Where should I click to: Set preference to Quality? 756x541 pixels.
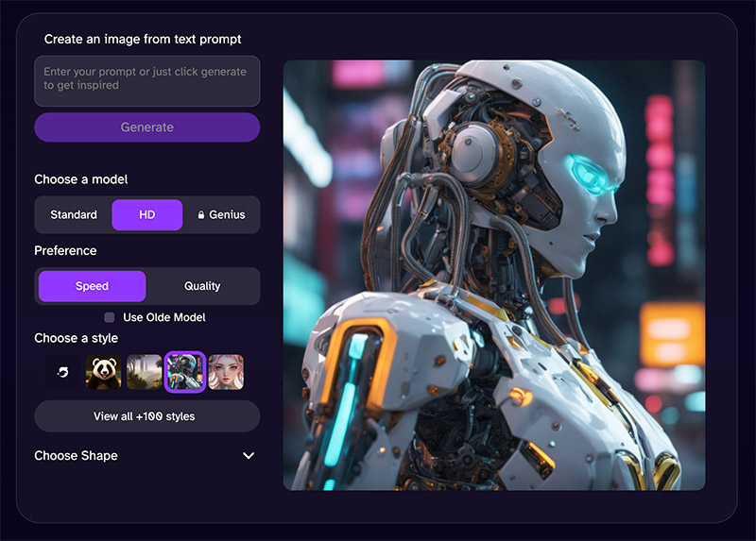pyautogui.click(x=202, y=286)
